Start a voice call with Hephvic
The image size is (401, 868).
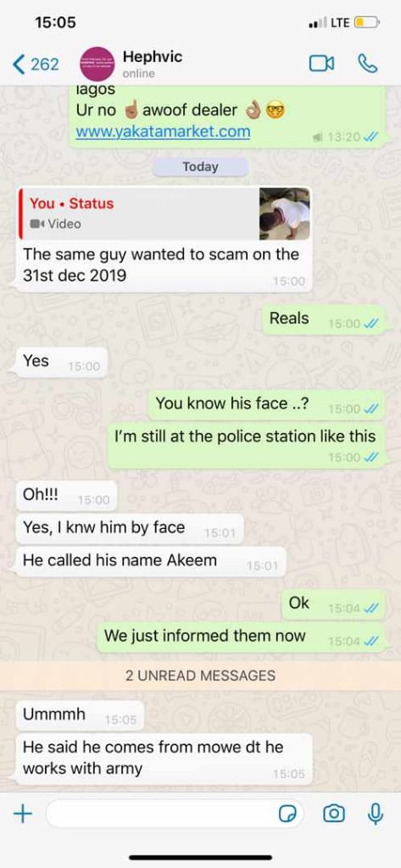click(368, 64)
